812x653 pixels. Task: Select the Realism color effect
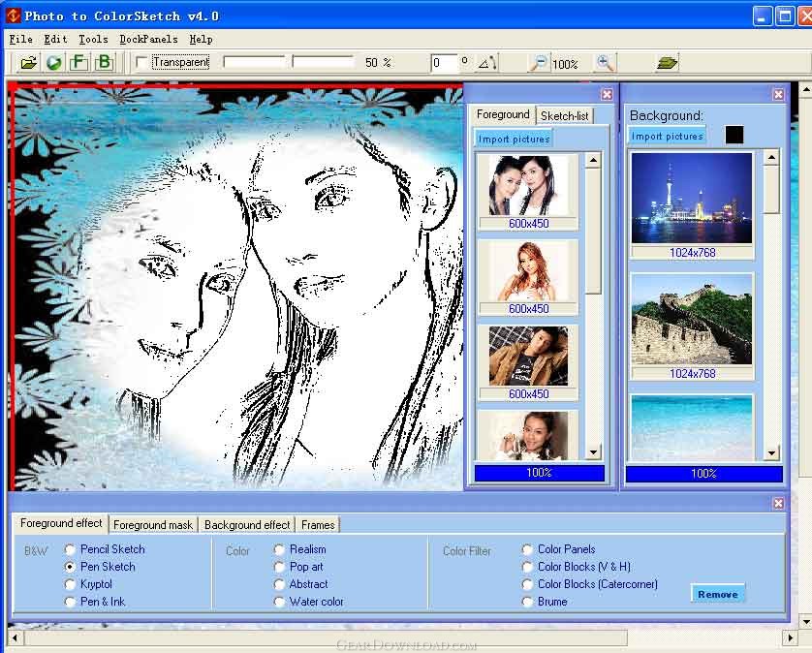[279, 549]
